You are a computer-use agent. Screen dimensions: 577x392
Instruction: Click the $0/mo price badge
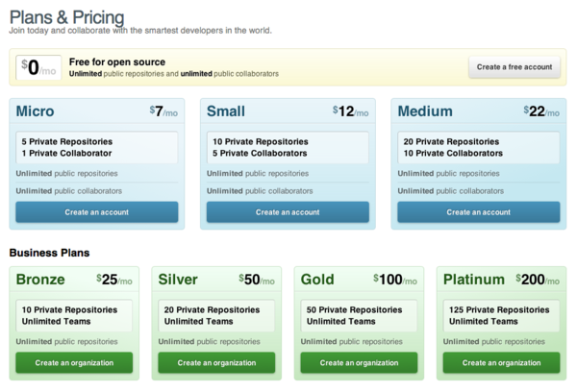point(39,67)
